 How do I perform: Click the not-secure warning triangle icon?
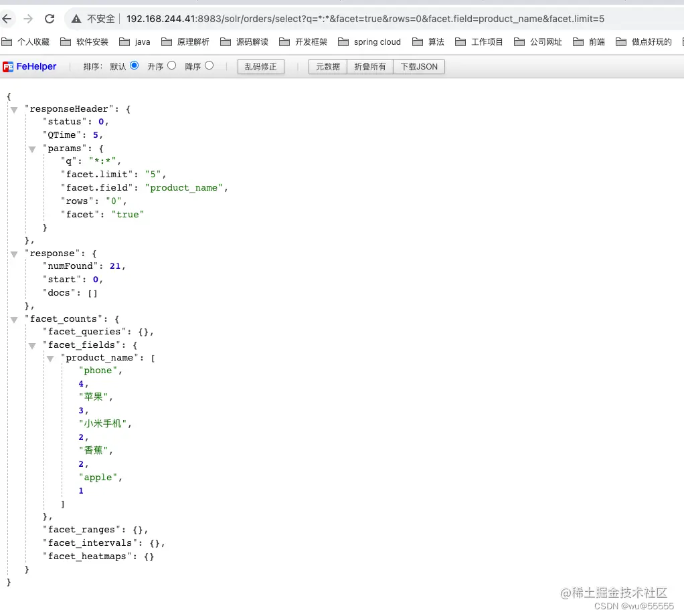[x=76, y=19]
